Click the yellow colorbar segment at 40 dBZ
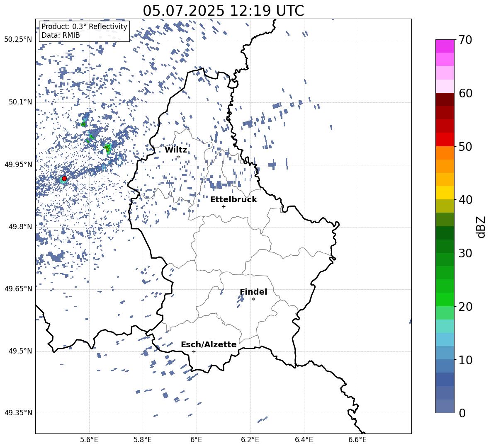Image resolution: width=491 pixels, height=448 pixels. [445, 193]
